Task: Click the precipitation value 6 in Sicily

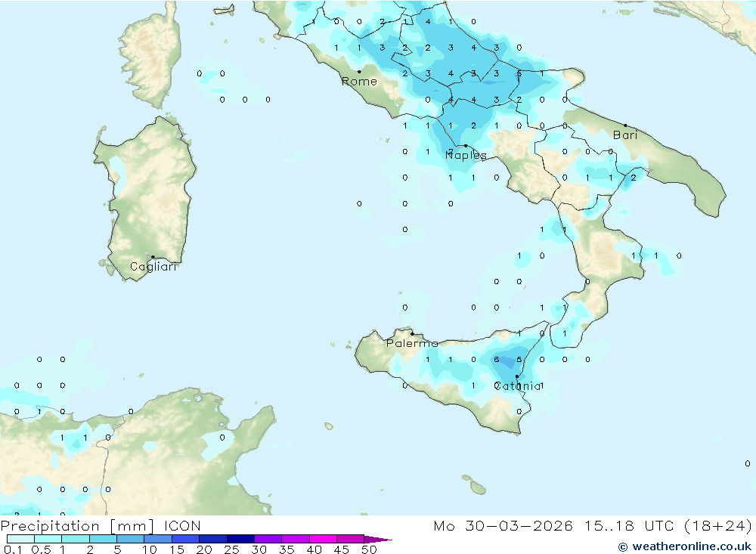Action: pyautogui.click(x=496, y=360)
